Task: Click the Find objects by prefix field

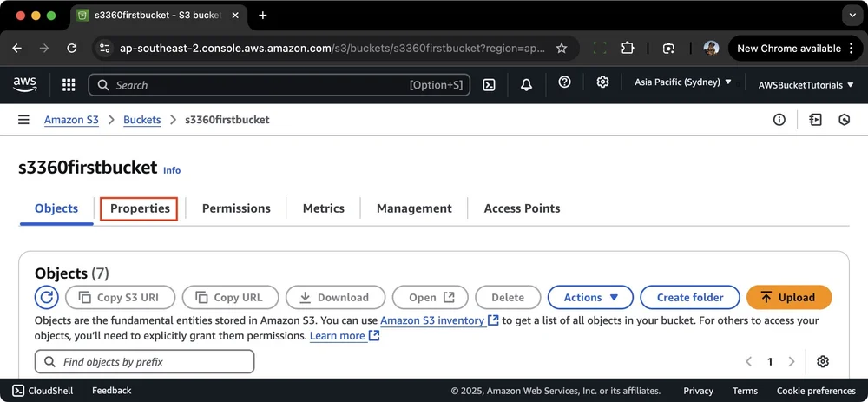Action: [x=144, y=361]
